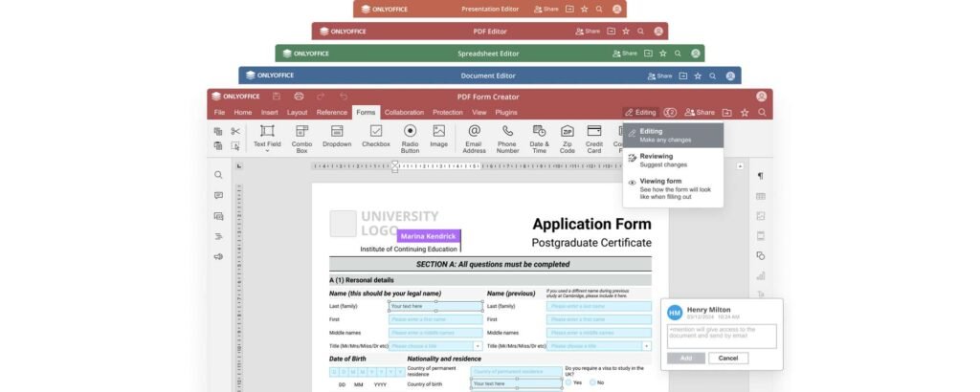Open table settings in right sidebar
This screenshot has height=392, width=980.
coord(760,196)
